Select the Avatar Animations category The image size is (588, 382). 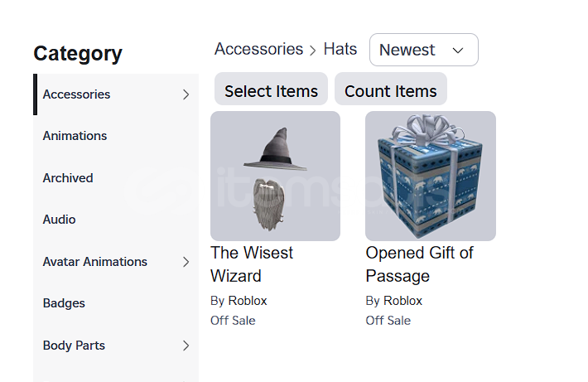coord(94,262)
